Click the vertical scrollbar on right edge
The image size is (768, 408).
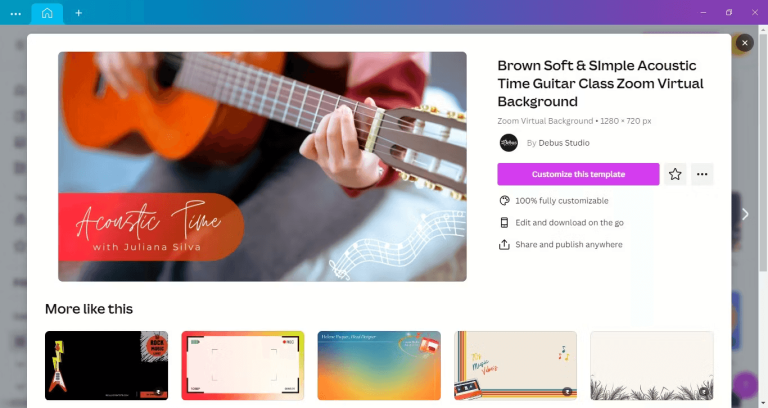coord(763,149)
